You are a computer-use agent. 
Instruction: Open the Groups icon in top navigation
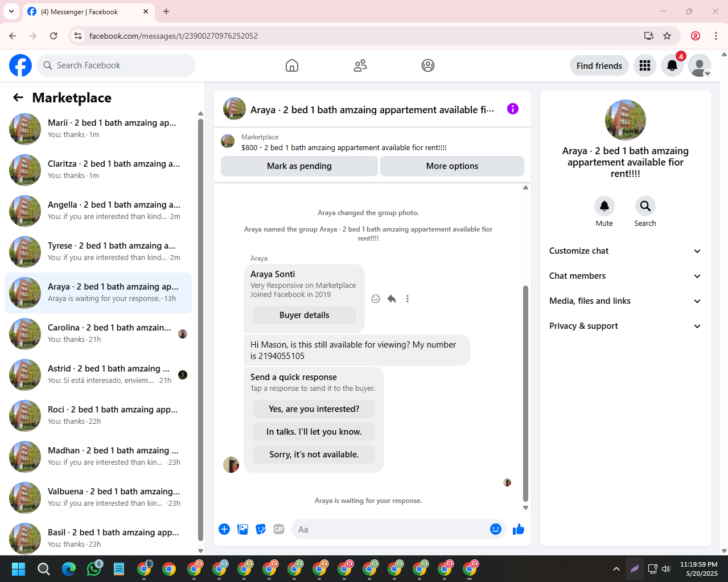[x=428, y=65]
